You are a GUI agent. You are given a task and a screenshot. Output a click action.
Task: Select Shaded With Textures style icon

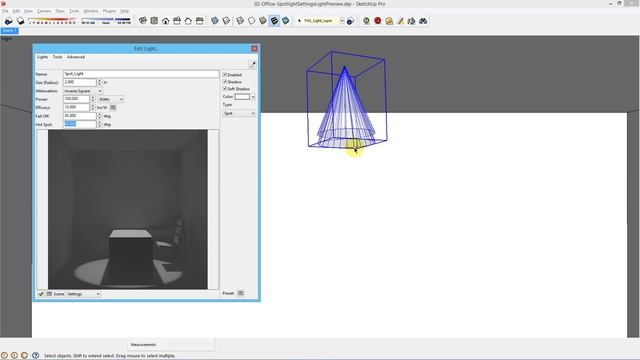click(274, 20)
